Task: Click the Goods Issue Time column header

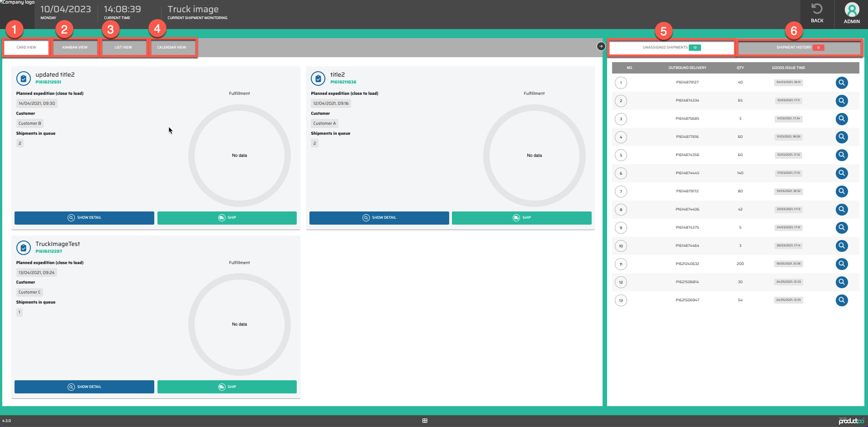Action: 788,68
